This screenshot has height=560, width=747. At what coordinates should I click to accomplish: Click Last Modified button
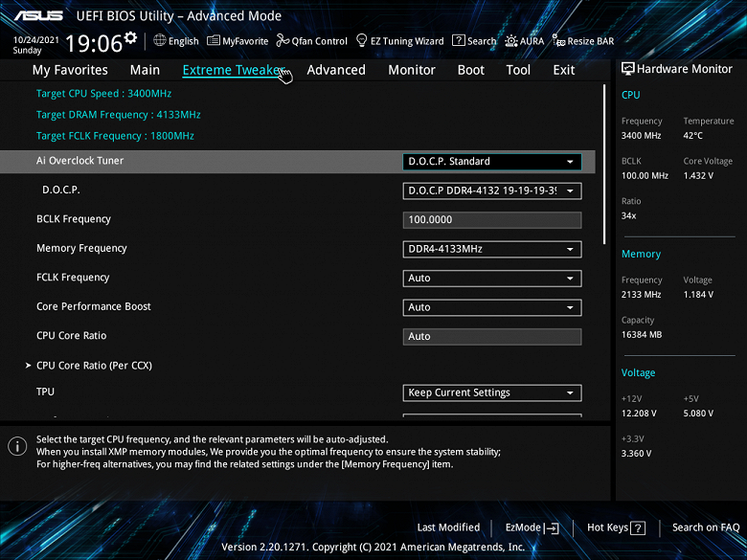449,527
